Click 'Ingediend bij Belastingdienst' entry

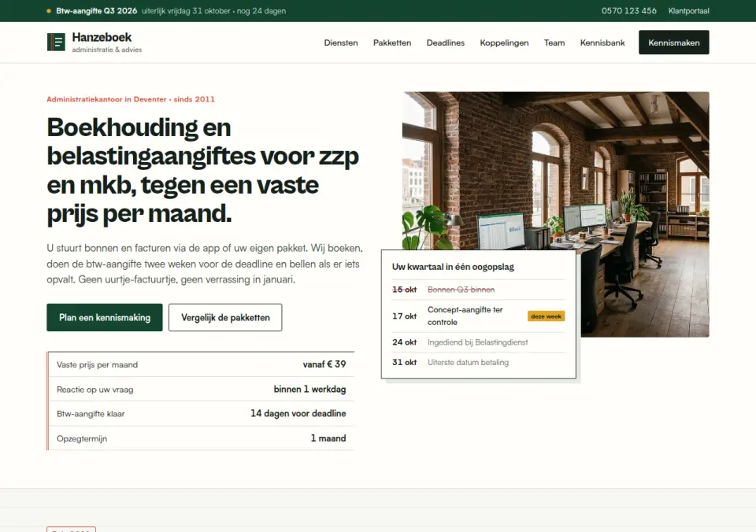[x=477, y=342]
